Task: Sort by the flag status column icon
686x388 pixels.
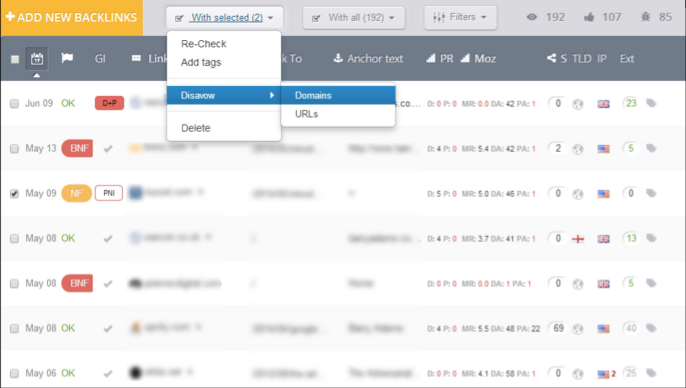Action: tap(67, 58)
